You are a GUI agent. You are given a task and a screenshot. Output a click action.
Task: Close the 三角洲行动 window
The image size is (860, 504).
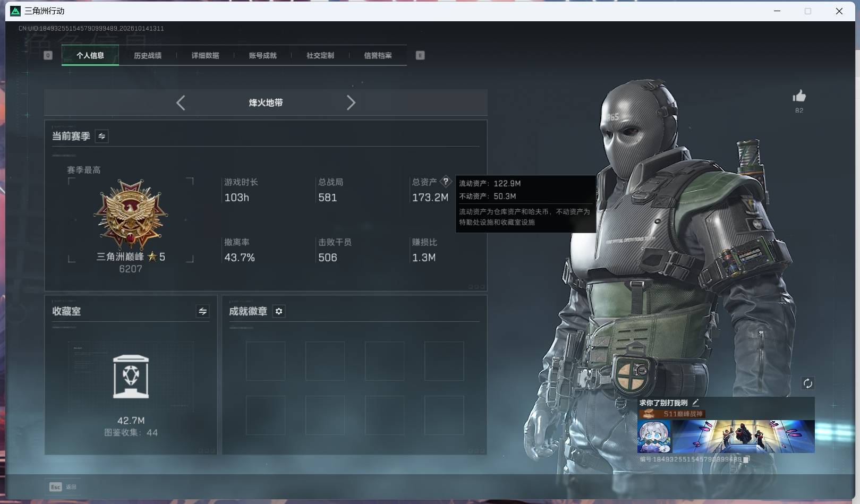click(x=839, y=11)
